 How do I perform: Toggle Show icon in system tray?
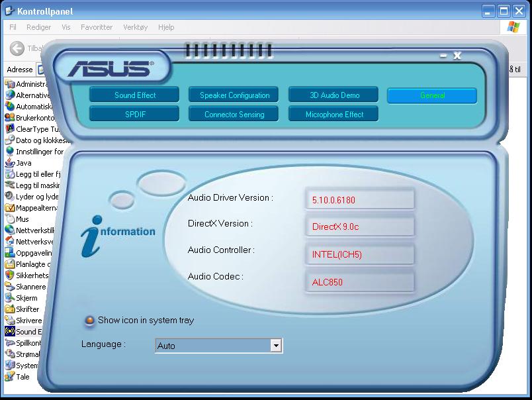89,321
